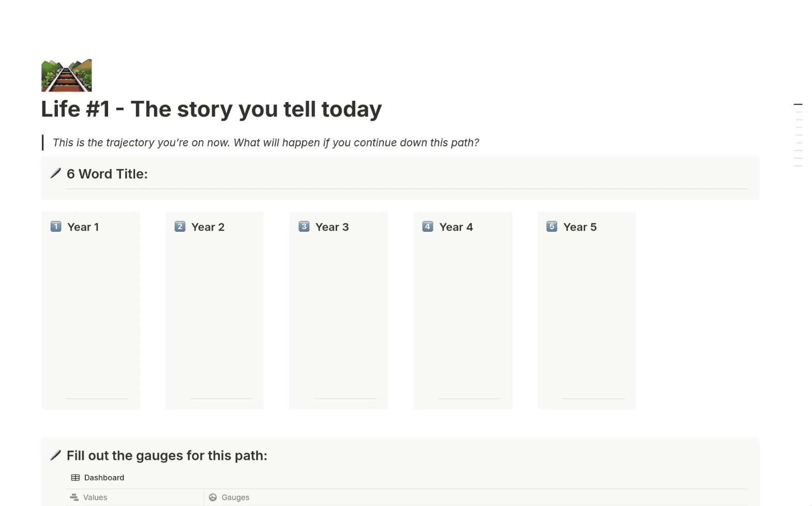Click the italic trajectory quote text
This screenshot has width=812, height=506.
tap(266, 143)
